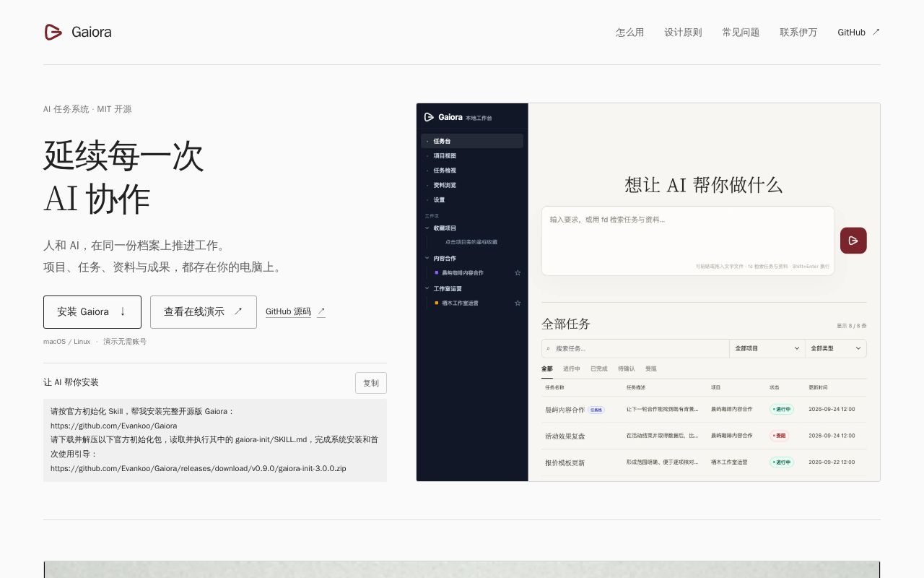This screenshot has height=578, width=924.
Task: Collapse the 收藏项目 section chevron
Action: [x=427, y=228]
